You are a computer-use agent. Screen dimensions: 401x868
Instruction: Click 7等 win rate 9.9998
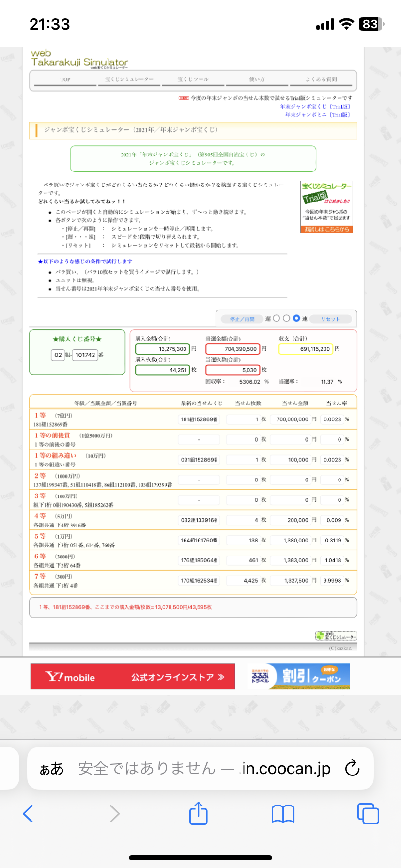tap(332, 580)
